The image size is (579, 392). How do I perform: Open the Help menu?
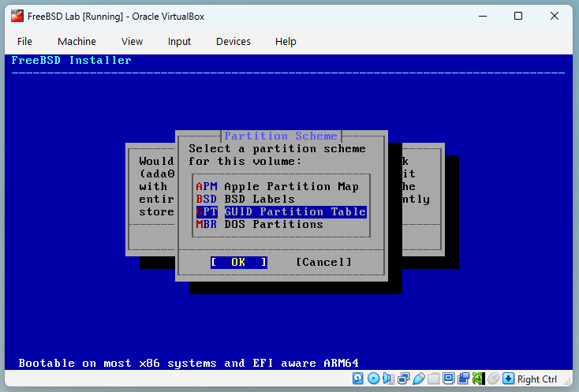tap(286, 41)
